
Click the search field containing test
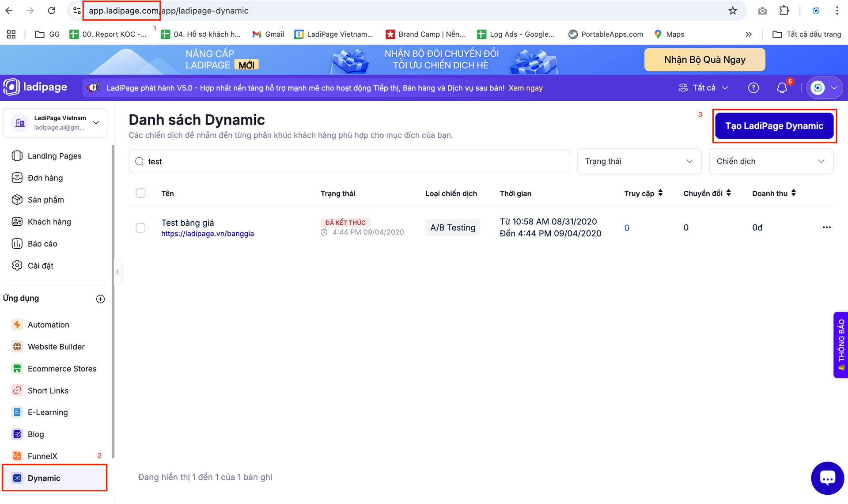(349, 161)
